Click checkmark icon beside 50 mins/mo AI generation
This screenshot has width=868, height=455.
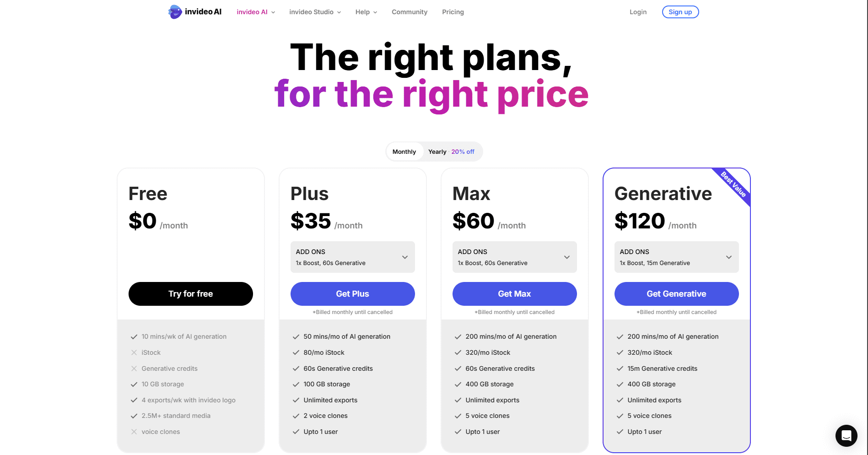pos(296,337)
